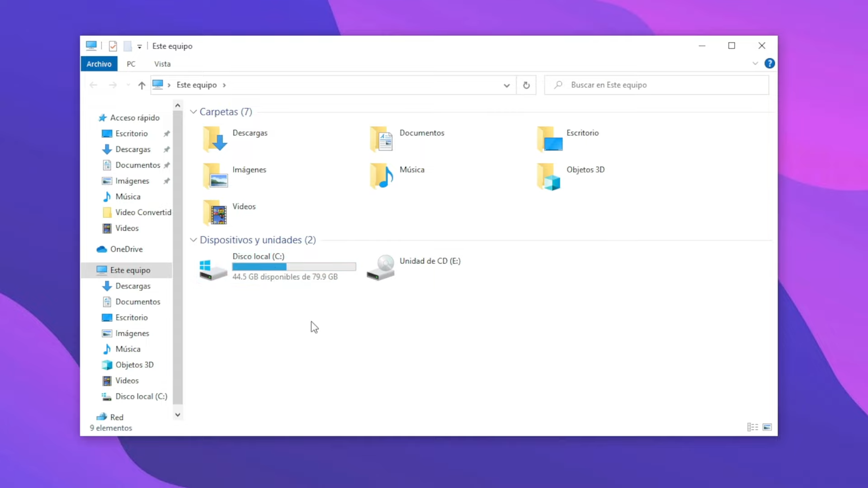This screenshot has height=488, width=868.
Task: Collapse the Carpetas section
Action: 193,112
